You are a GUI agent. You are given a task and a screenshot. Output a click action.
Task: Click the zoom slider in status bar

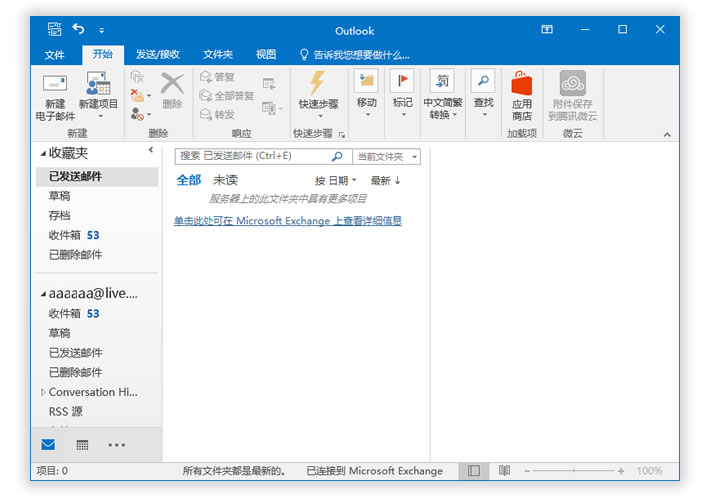[x=574, y=471]
